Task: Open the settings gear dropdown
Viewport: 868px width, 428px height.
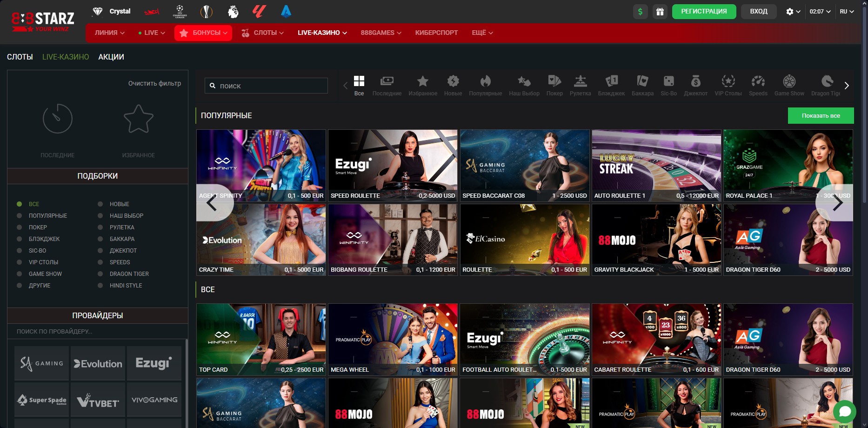Action: pyautogui.click(x=793, y=12)
